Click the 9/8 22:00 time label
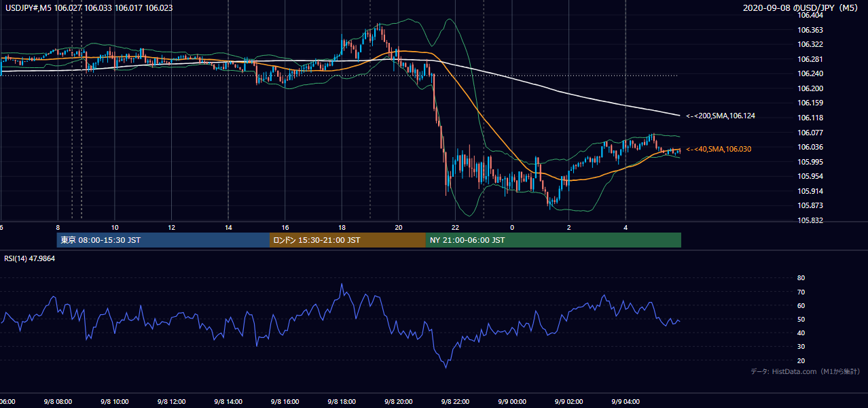The image size is (868, 408). [x=456, y=401]
